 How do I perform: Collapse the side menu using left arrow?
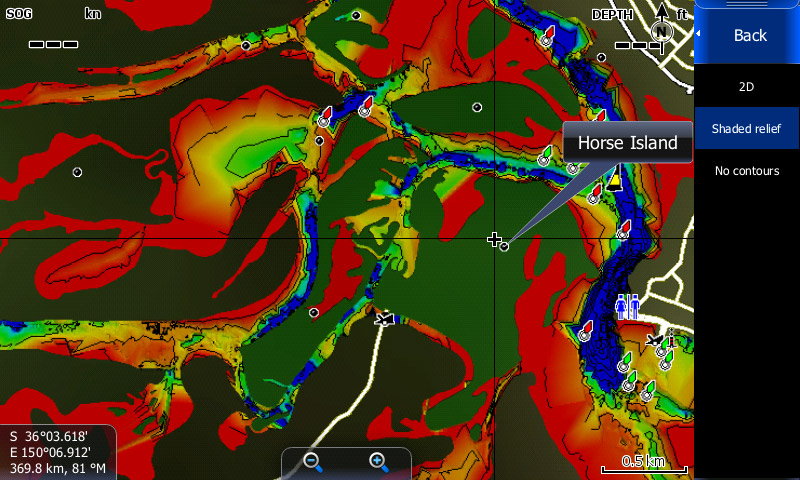[x=699, y=35]
